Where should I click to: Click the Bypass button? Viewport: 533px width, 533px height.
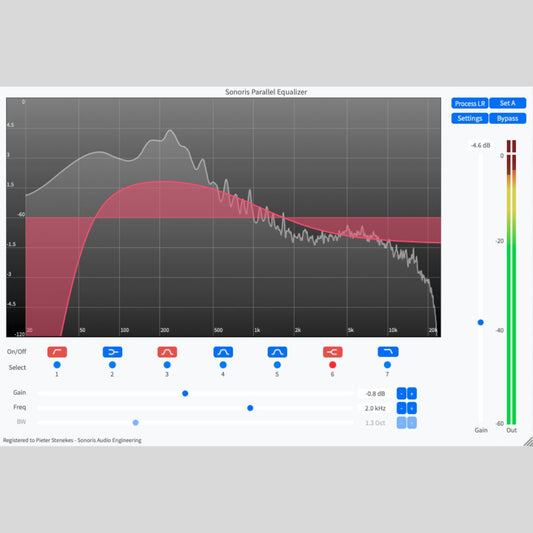coord(508,118)
